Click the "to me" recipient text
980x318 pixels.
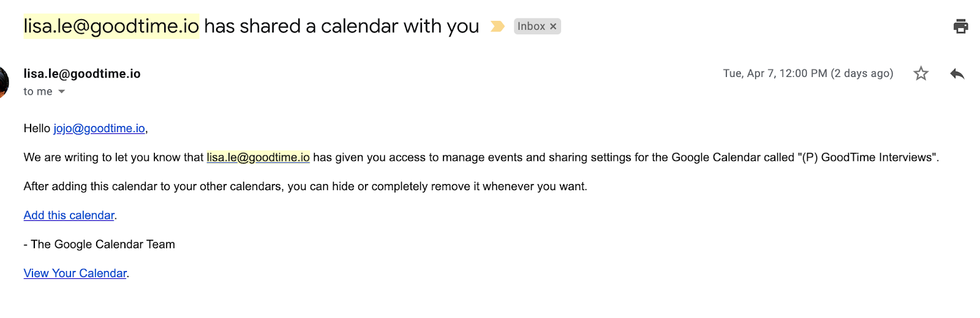coord(37,92)
